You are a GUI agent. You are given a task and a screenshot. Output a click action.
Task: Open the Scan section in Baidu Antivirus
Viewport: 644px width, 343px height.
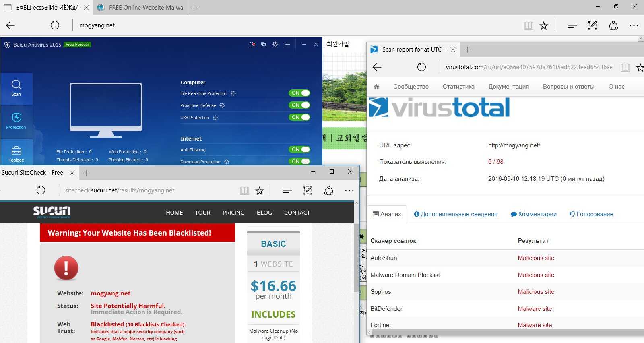pos(16,89)
